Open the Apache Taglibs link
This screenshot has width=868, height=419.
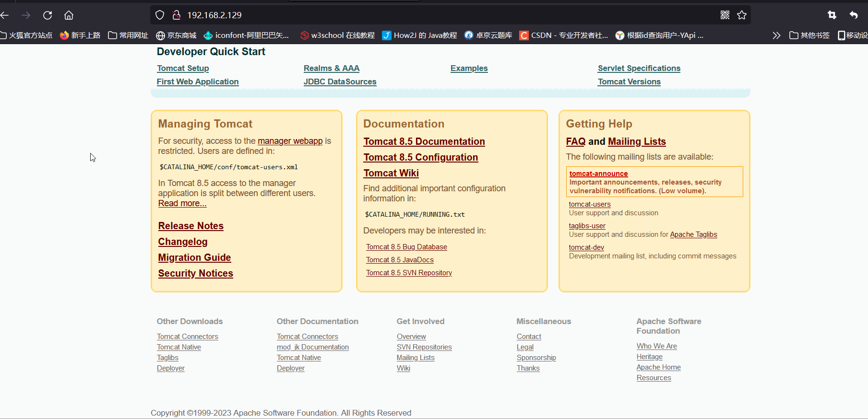[x=693, y=234]
